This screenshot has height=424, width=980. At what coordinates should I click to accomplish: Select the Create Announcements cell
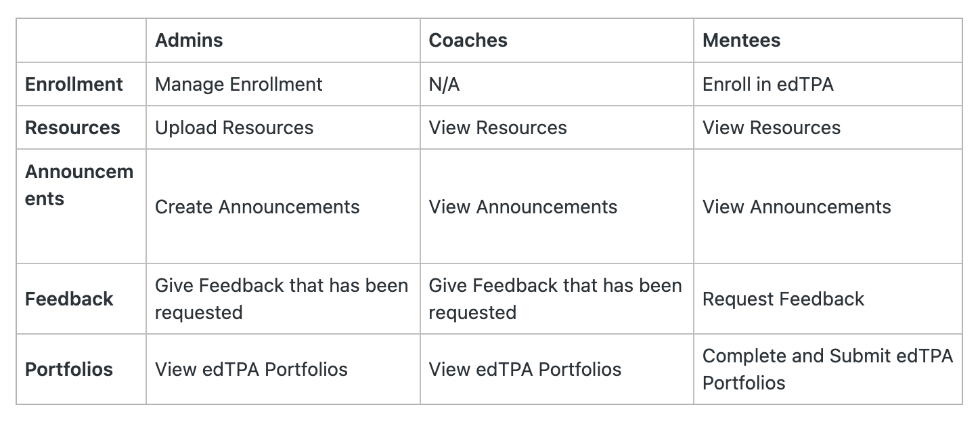pos(257,207)
